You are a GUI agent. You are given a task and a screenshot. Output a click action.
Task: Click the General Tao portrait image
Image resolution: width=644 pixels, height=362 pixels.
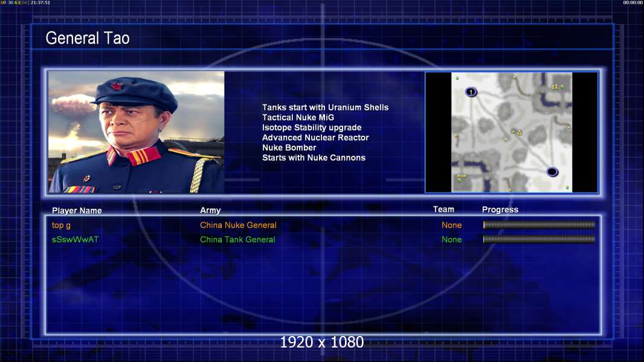point(137,132)
